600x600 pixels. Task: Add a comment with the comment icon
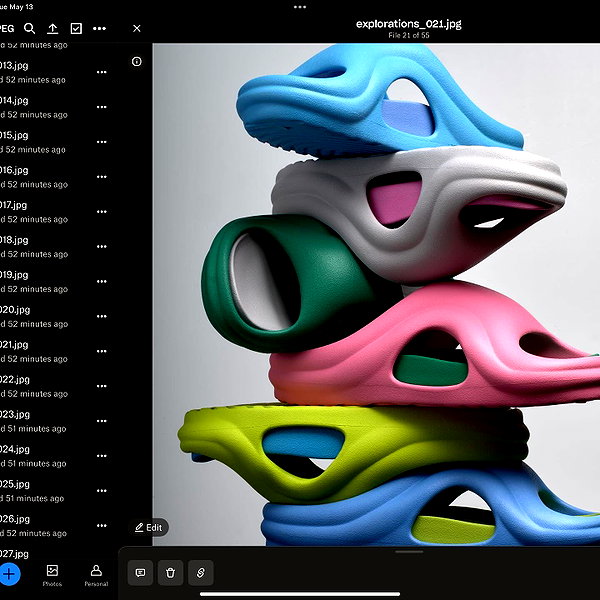[x=140, y=573]
